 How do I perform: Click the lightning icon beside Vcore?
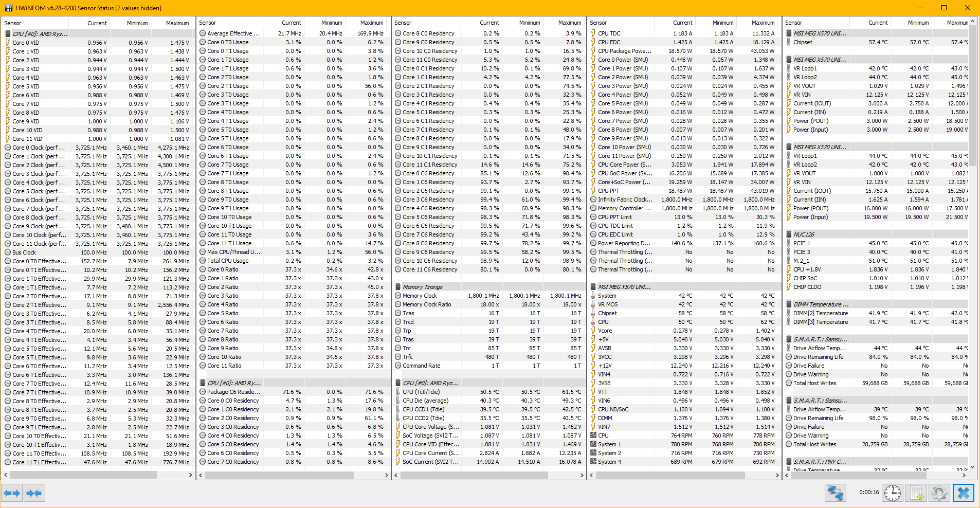[593, 331]
